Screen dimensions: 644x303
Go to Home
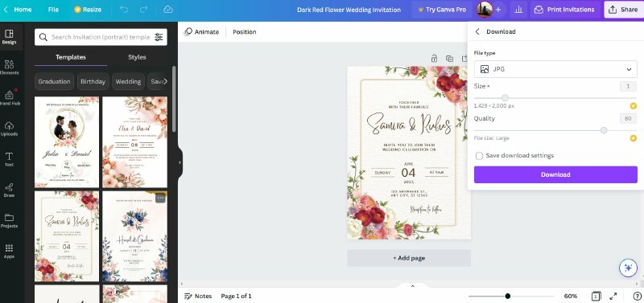pos(18,10)
